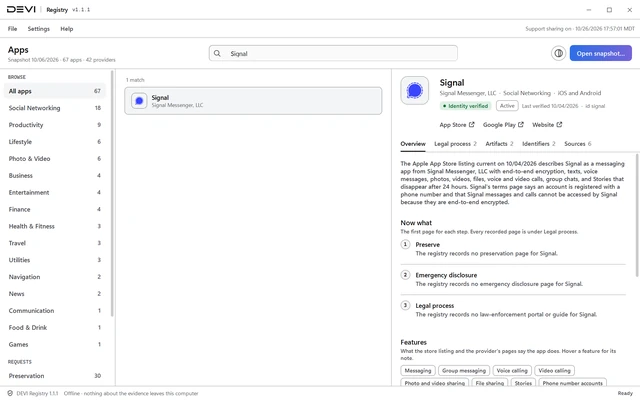Image resolution: width=640 pixels, height=400 pixels.
Task: Click step 3 Legal process circle
Action: pos(405,305)
